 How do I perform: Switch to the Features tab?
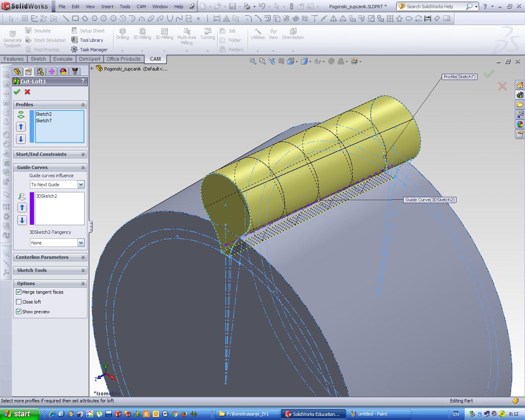click(14, 59)
